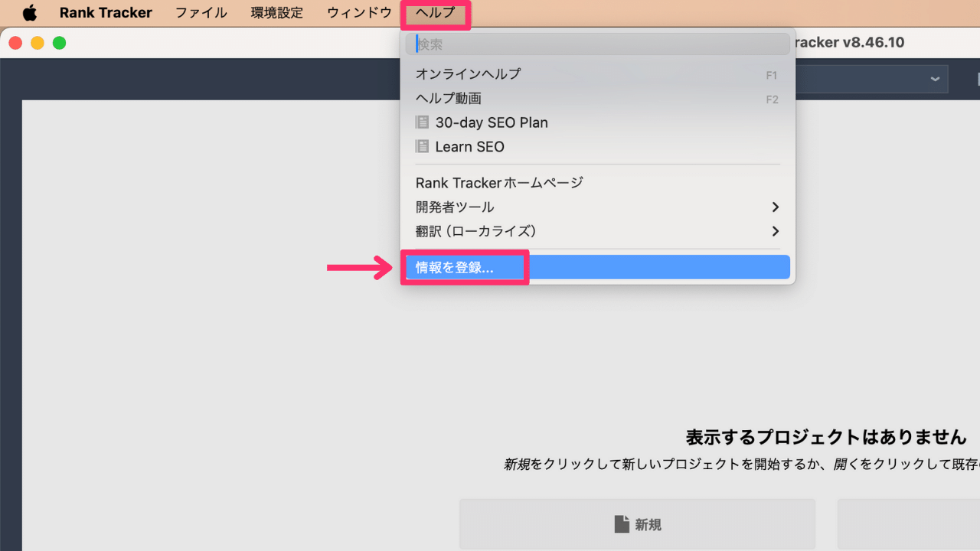Screen dimensions: 980x551
Task: Choose 情報を登録... menu item
Action: click(x=597, y=267)
